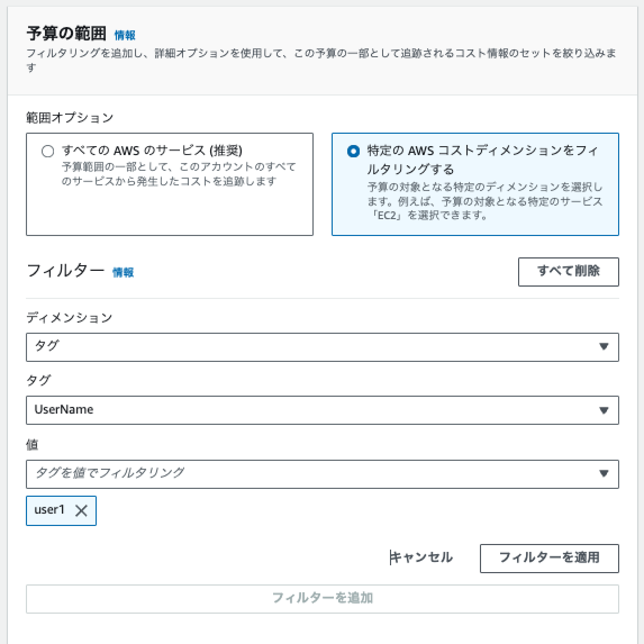Click the フィルターを追加 button
644x644 pixels.
pyautogui.click(x=322, y=598)
